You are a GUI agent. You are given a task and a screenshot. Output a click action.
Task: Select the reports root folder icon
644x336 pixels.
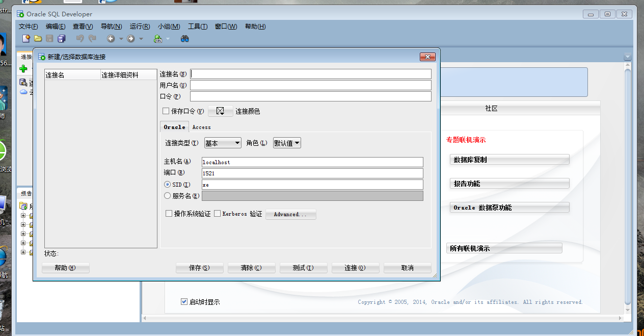click(23, 206)
